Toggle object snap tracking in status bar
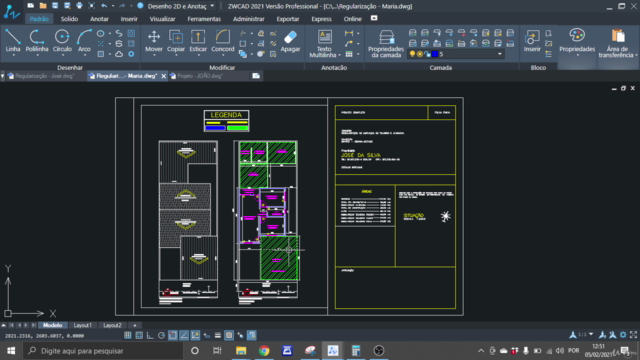 (184, 336)
